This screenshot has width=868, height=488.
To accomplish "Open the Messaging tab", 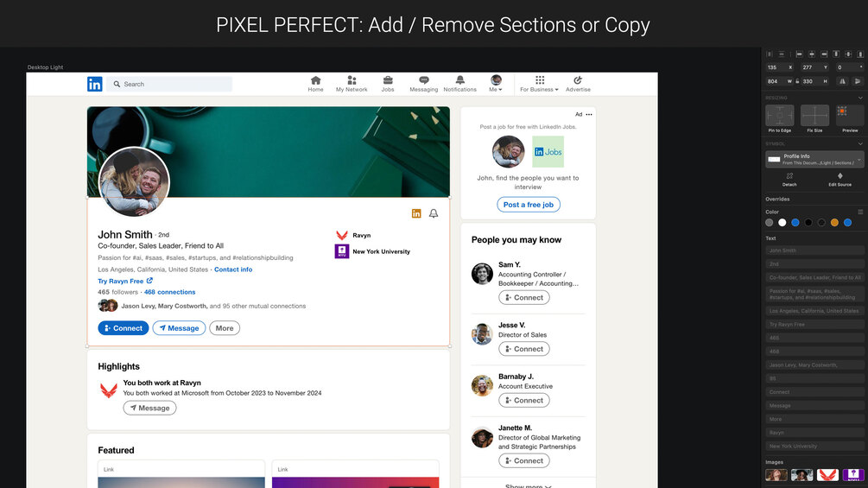I will pyautogui.click(x=423, y=84).
